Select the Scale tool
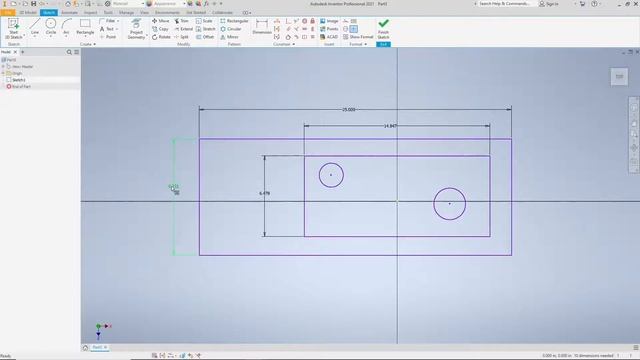This screenshot has width=640, height=360. 204,21
